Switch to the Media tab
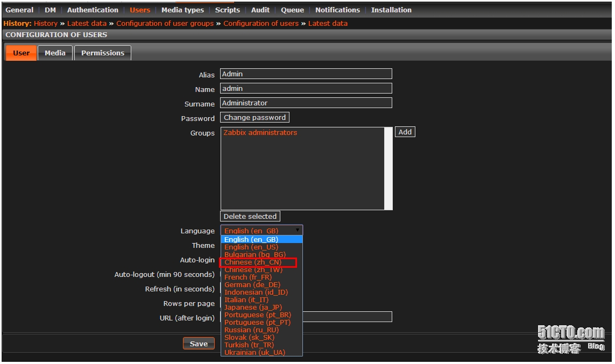Image resolution: width=615 pixels, height=364 pixels. pos(55,53)
